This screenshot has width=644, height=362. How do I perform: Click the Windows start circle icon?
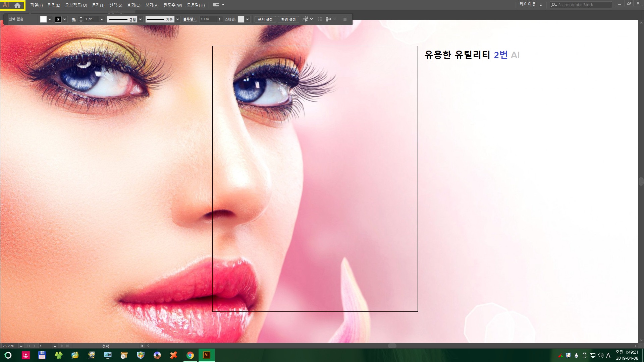click(8, 355)
